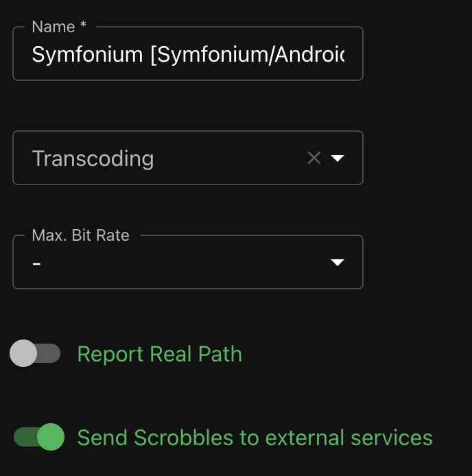The image size is (472, 476).
Task: Clear the Transcoding selection with the X icon
Action: 314,158
